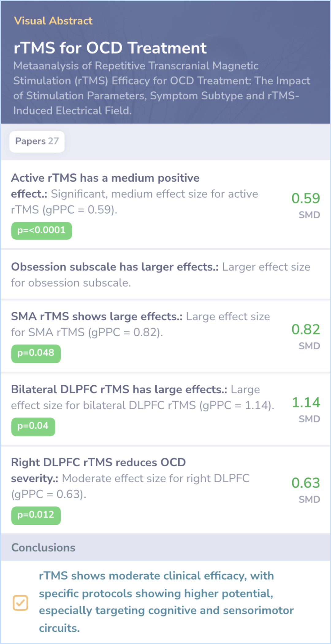Open the Right DLPFC rTMS finding
This screenshot has width=331, height=644.
130,478
